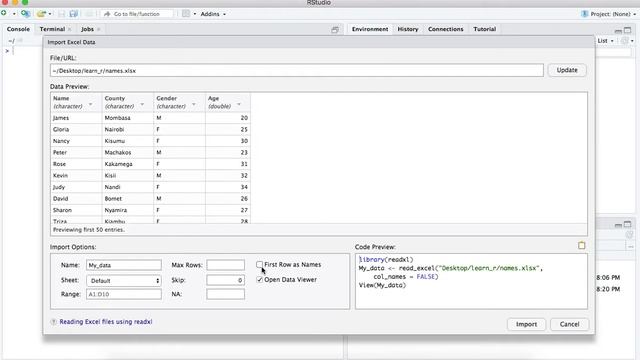Open the Sheet Default dropdown
This screenshot has height=360, width=640.
click(x=124, y=280)
